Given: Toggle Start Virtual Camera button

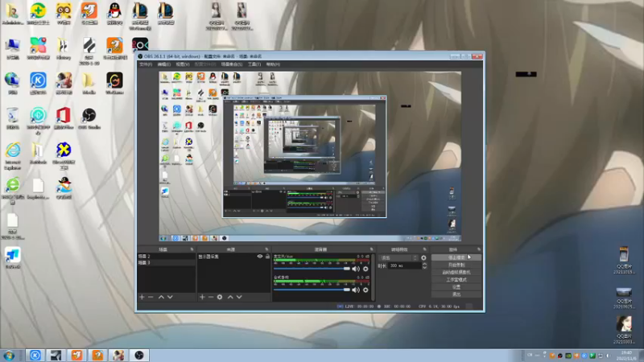Looking at the screenshot, I should [x=456, y=272].
